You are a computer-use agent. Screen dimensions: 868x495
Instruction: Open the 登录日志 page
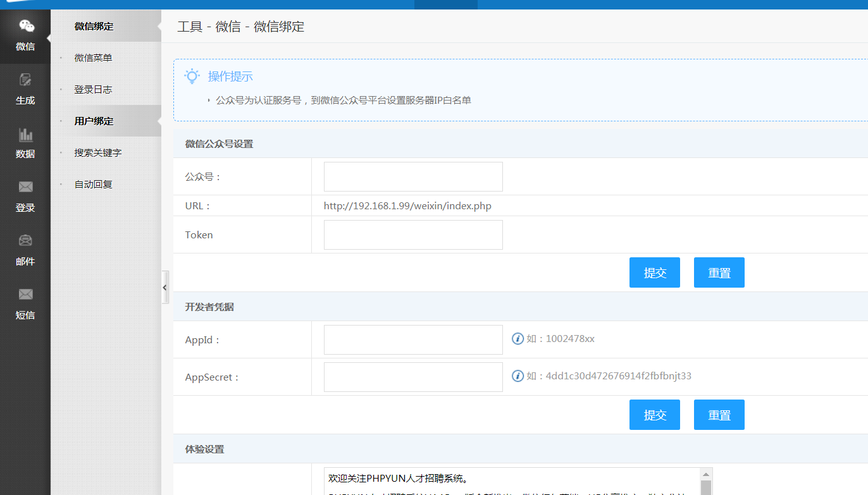[x=92, y=89]
